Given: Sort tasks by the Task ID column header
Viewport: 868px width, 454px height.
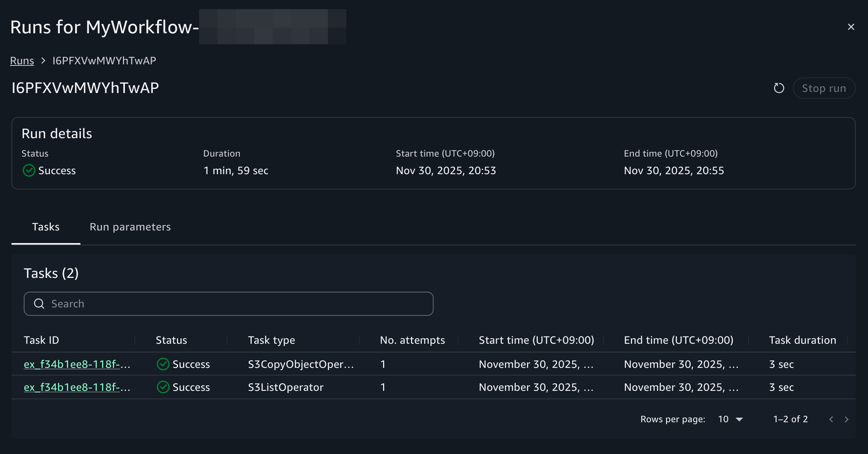Looking at the screenshot, I should (x=41, y=340).
